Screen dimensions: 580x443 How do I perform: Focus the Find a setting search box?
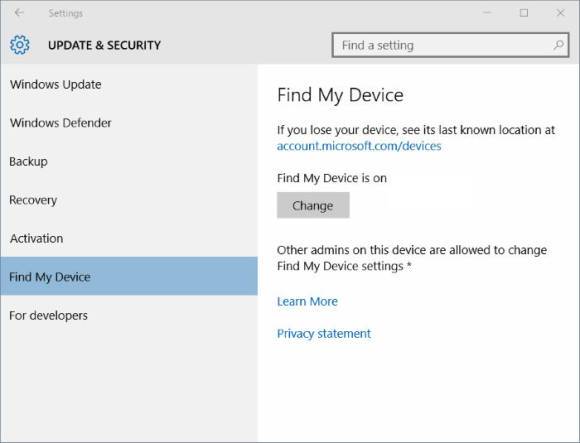point(451,45)
